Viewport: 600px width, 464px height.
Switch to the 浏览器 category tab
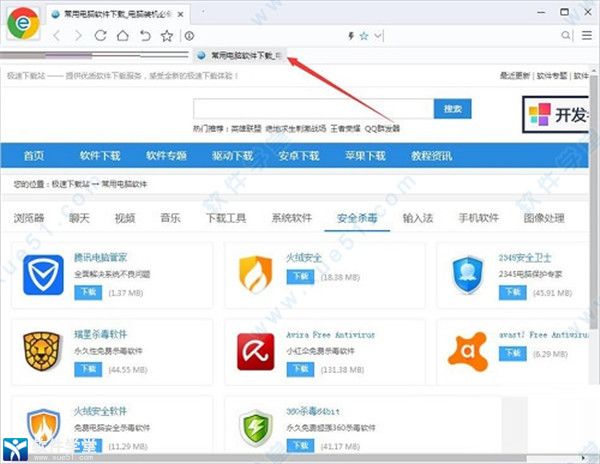tap(29, 217)
